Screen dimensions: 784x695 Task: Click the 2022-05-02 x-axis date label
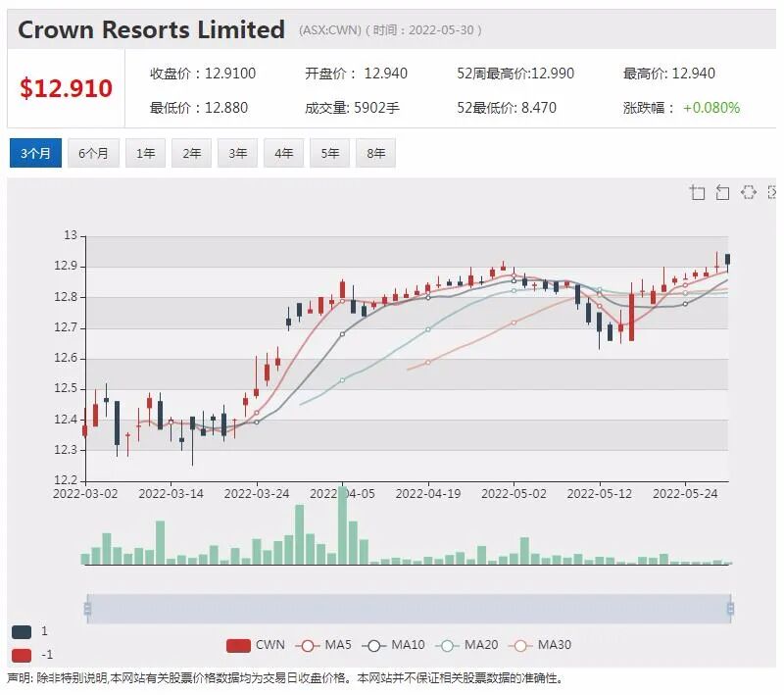pyautogui.click(x=514, y=494)
